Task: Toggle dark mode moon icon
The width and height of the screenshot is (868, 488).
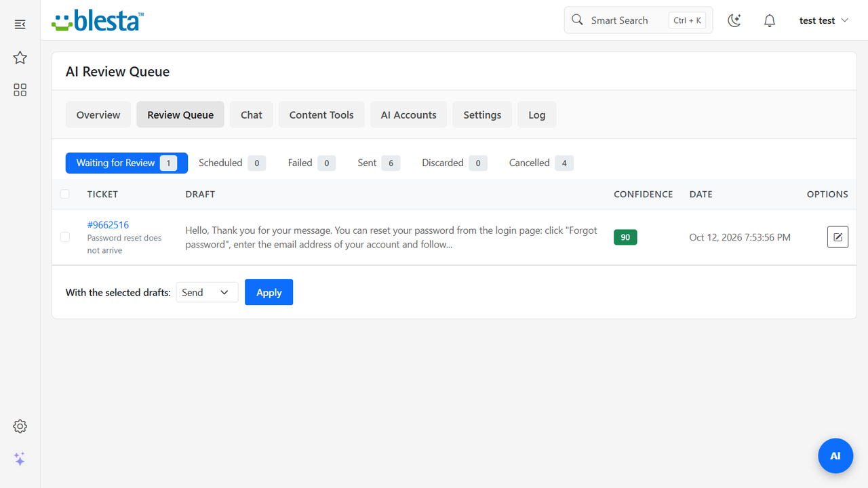Action: click(734, 20)
